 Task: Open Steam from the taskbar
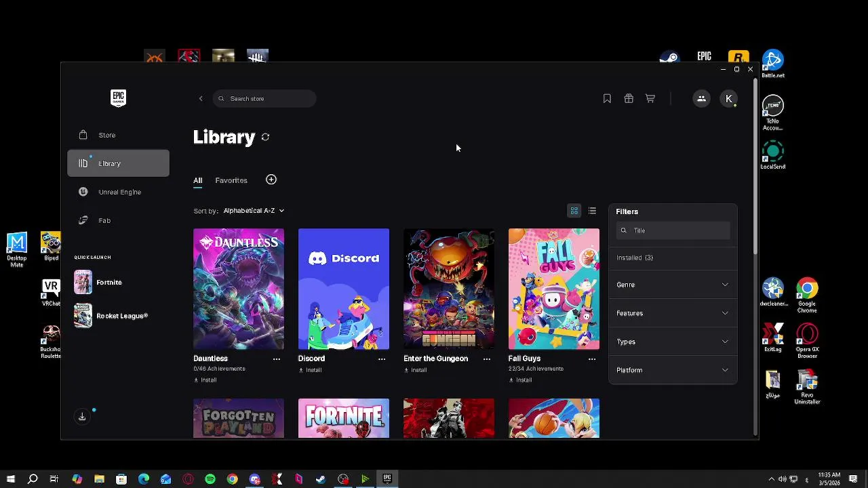(x=321, y=479)
